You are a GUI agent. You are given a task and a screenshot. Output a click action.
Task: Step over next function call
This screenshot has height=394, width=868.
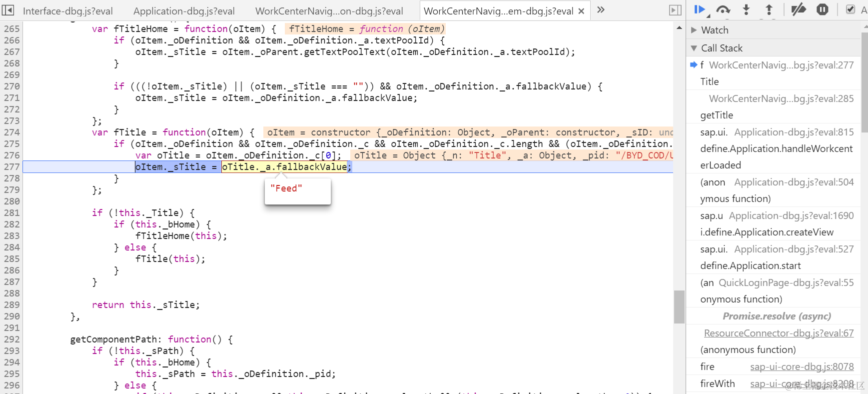723,9
